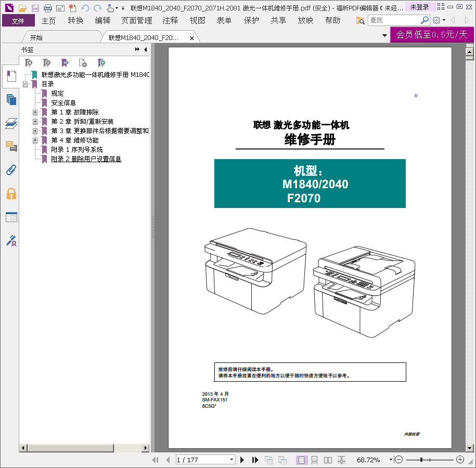476x468 pixels.
Task: Go to the first page
Action: 155,460
